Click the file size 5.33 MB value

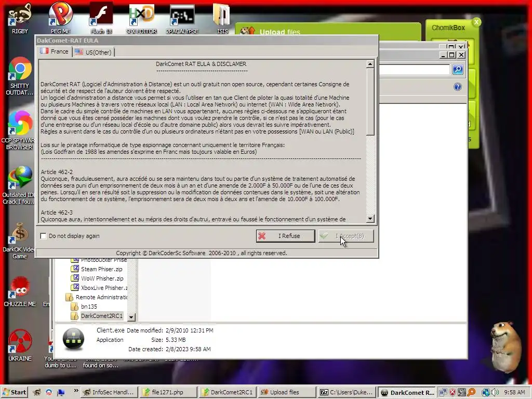click(x=176, y=340)
